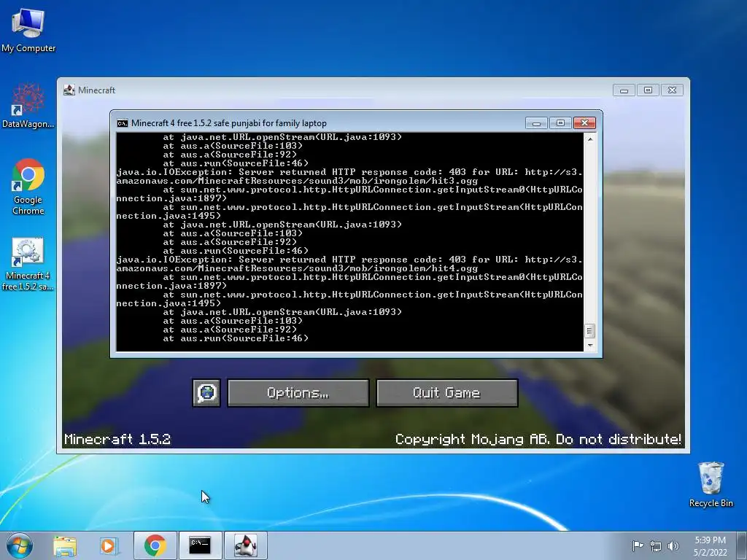Click the console window system menu icon
This screenshot has width=747, height=560.
(x=122, y=123)
